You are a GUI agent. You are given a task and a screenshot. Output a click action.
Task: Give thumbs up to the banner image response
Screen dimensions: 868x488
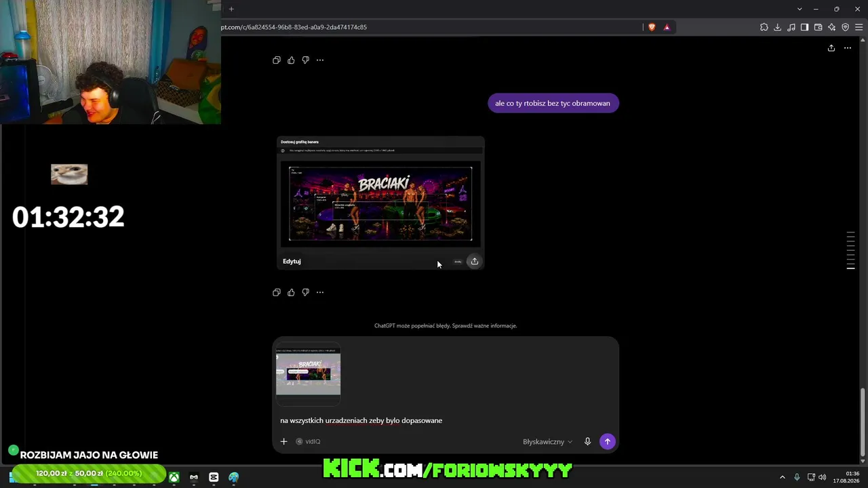click(x=291, y=293)
